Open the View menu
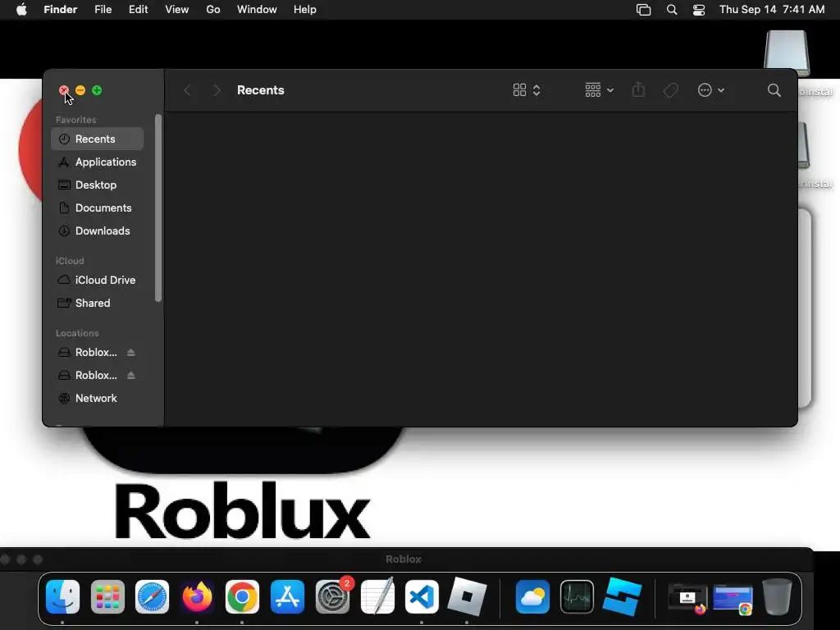The width and height of the screenshot is (840, 630). point(177,10)
